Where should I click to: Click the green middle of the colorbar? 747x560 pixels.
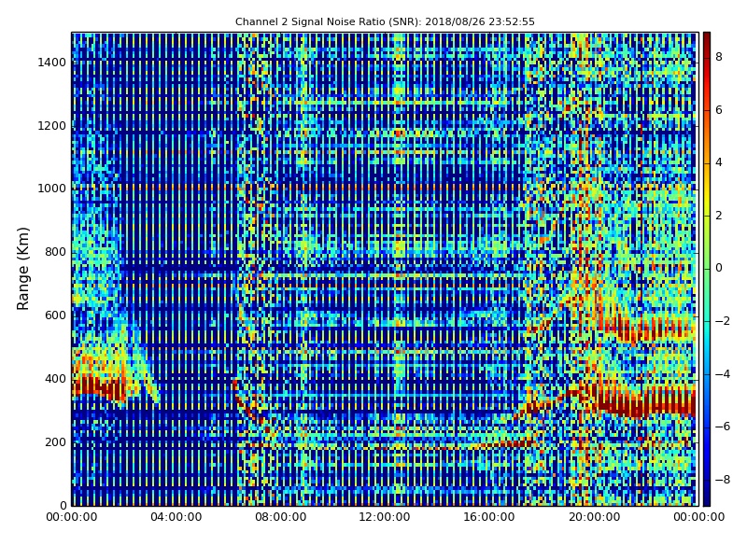pos(707,269)
